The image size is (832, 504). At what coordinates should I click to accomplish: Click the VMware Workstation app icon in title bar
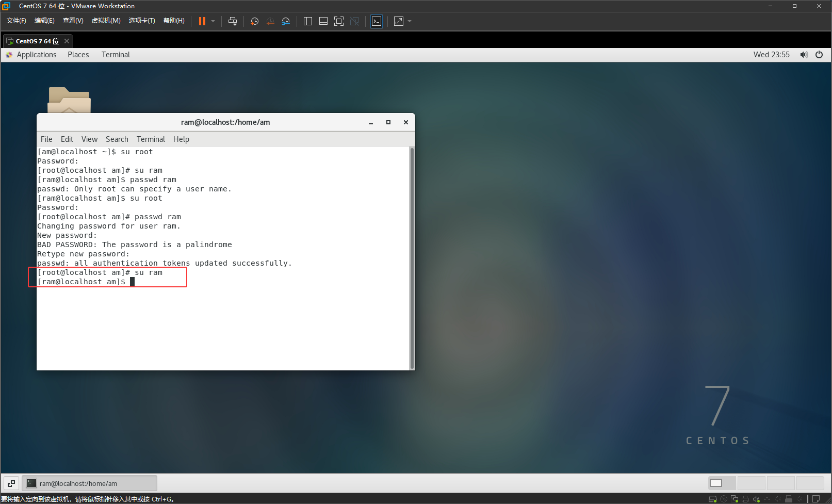point(6,6)
